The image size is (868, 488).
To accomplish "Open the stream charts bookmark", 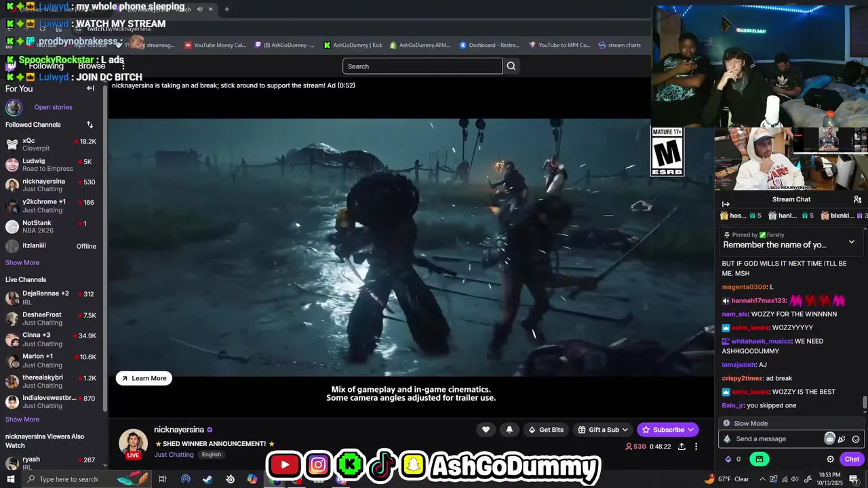I will pyautogui.click(x=620, y=45).
